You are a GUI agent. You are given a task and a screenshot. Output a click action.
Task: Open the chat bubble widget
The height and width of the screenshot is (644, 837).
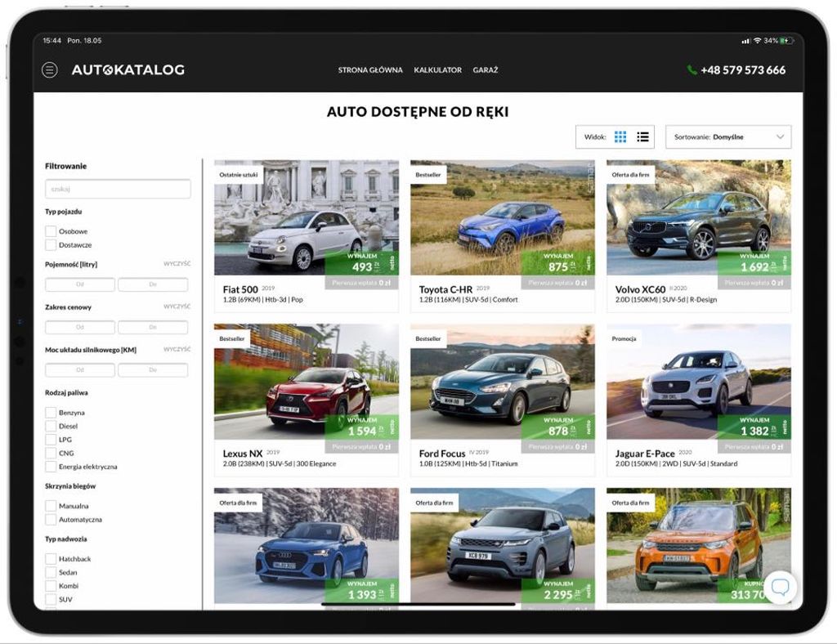[x=780, y=587]
